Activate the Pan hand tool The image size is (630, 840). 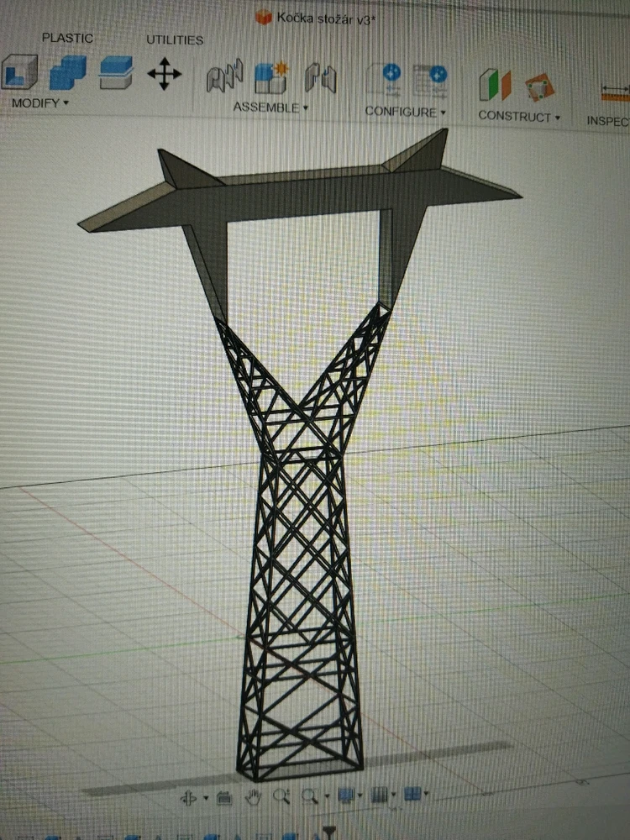click(x=253, y=796)
